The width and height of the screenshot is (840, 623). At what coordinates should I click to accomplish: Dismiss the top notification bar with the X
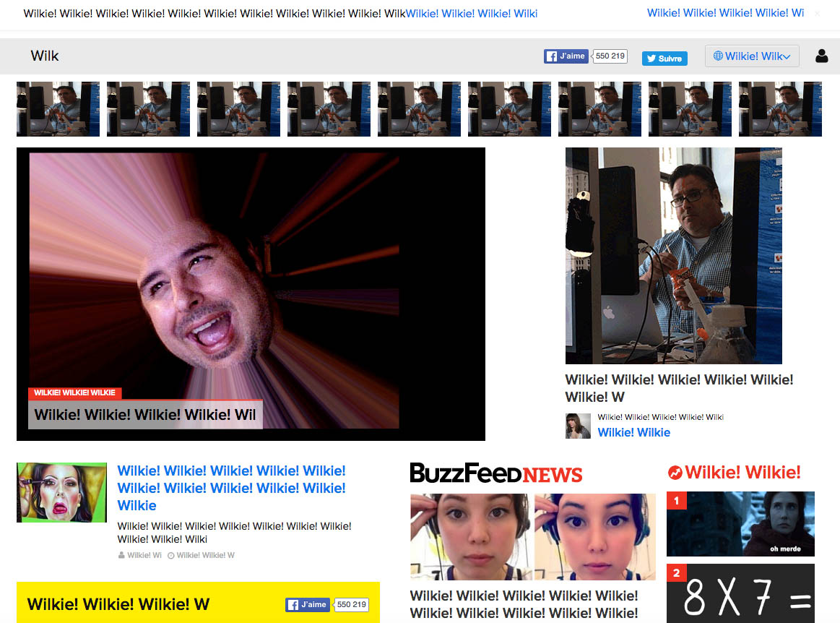818,14
